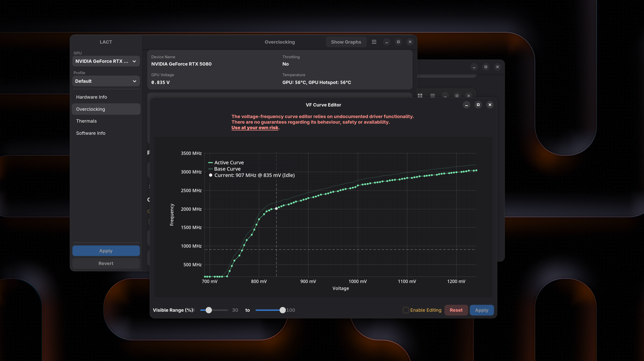This screenshot has width=644, height=361.
Task: Close the LACT main window
Action: click(410, 42)
